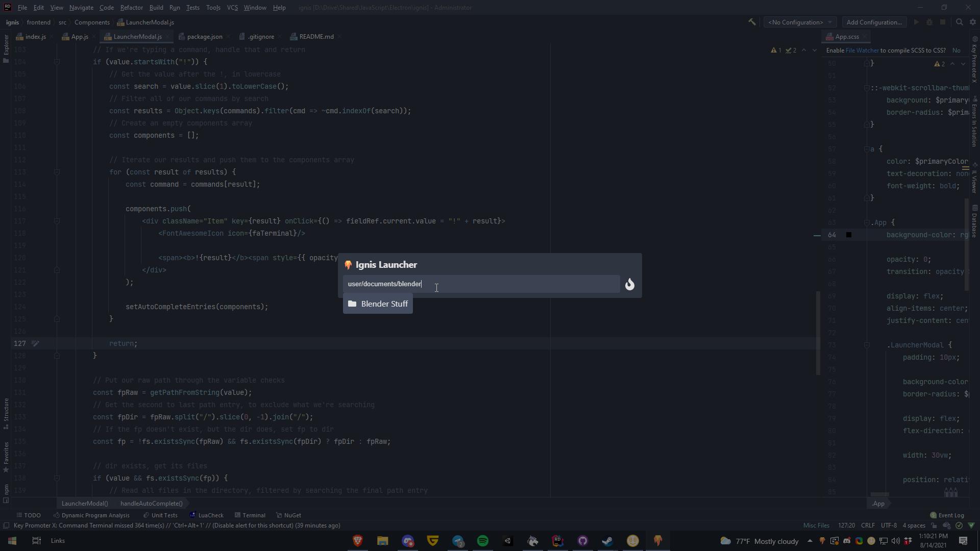The width and height of the screenshot is (980, 551).
Task: Click the File Watcher link
Action: 862,51
